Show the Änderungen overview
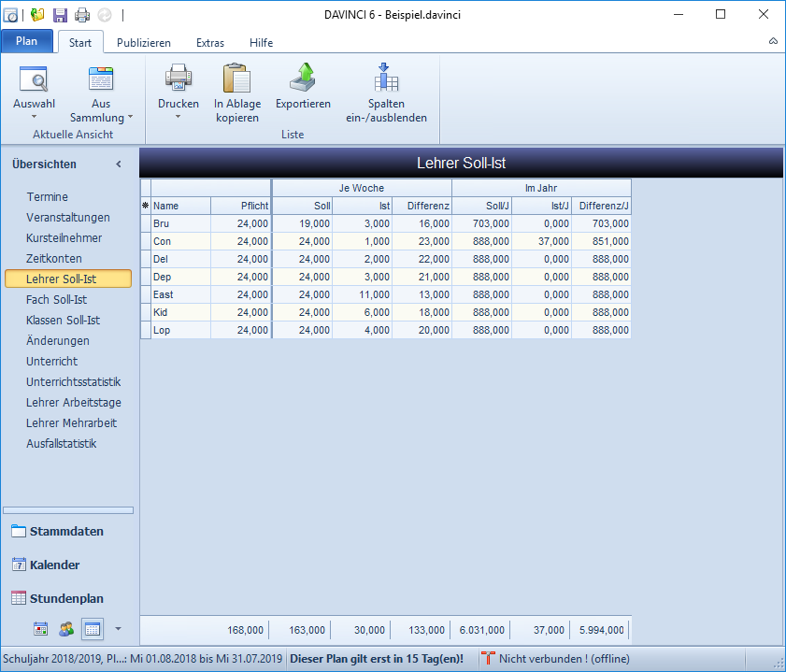 tap(58, 341)
